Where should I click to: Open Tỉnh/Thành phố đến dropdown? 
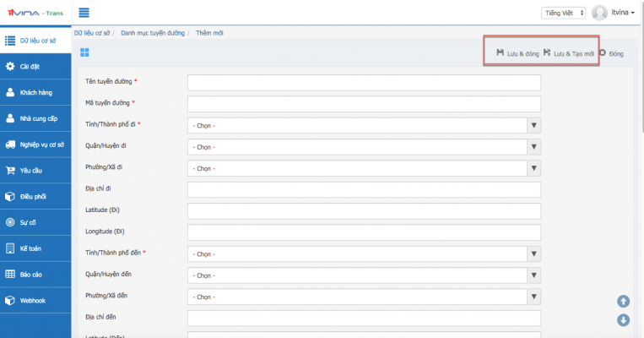click(x=364, y=253)
